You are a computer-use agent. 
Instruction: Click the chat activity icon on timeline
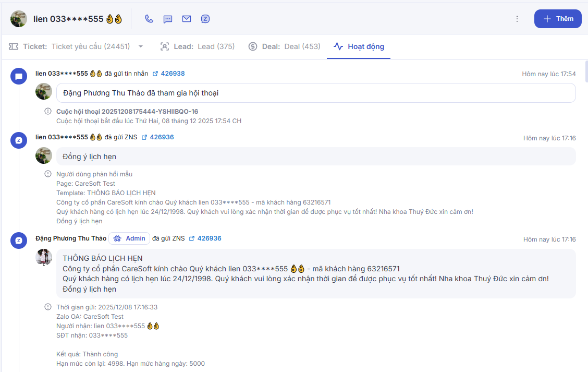19,76
